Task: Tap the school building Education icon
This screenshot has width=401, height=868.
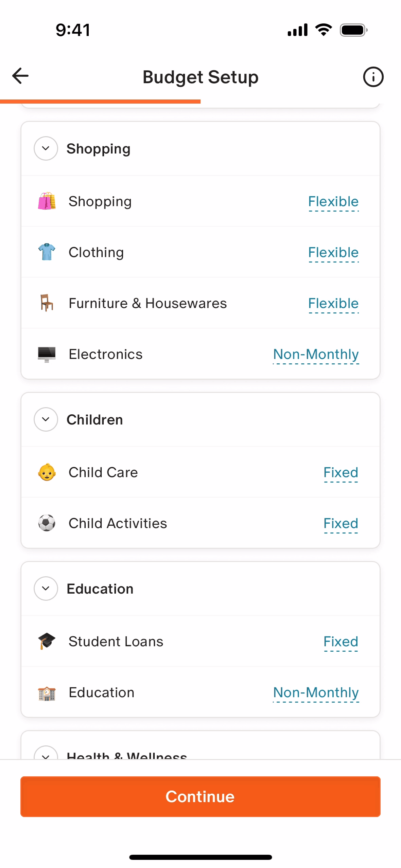Action: click(x=47, y=693)
